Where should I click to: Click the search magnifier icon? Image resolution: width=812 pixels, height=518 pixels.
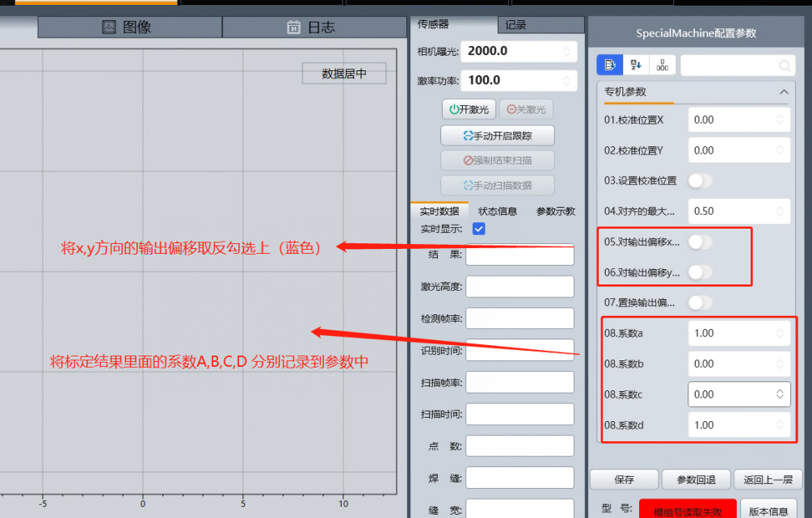pos(784,65)
